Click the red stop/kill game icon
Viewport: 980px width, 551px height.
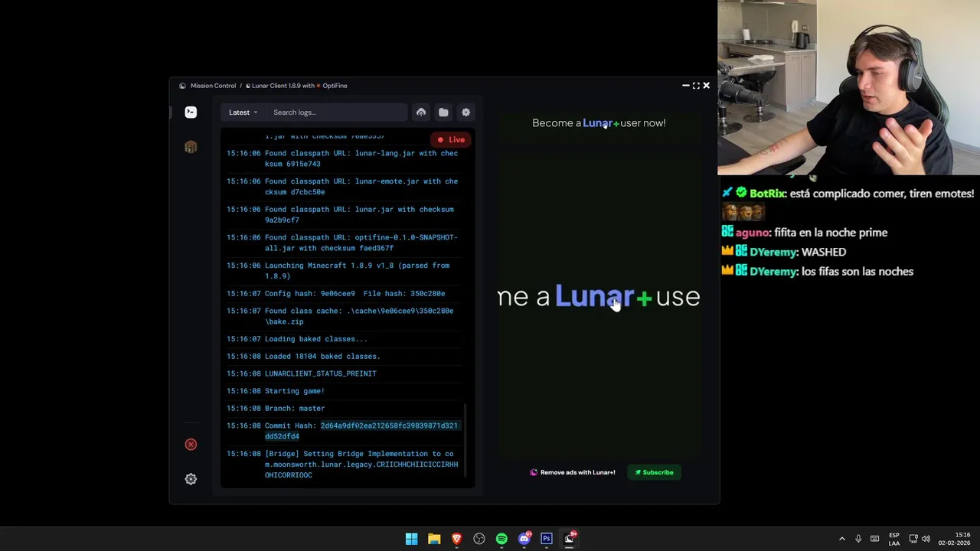pyautogui.click(x=191, y=445)
